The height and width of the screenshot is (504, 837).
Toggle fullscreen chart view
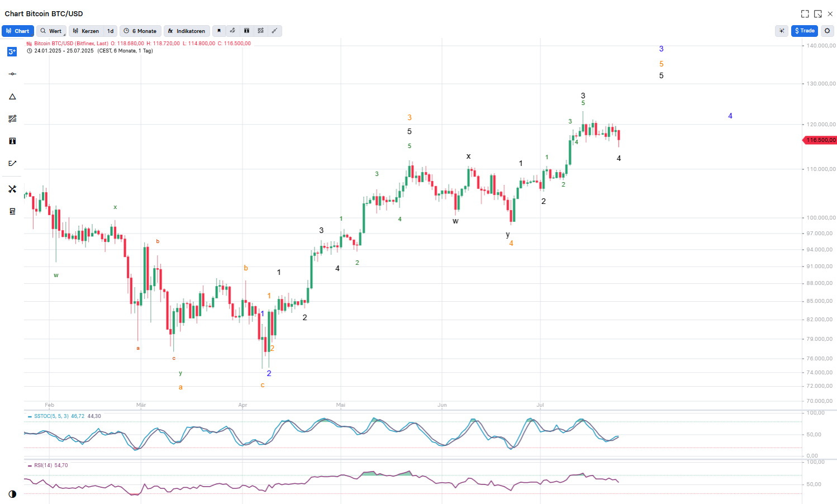pos(805,14)
